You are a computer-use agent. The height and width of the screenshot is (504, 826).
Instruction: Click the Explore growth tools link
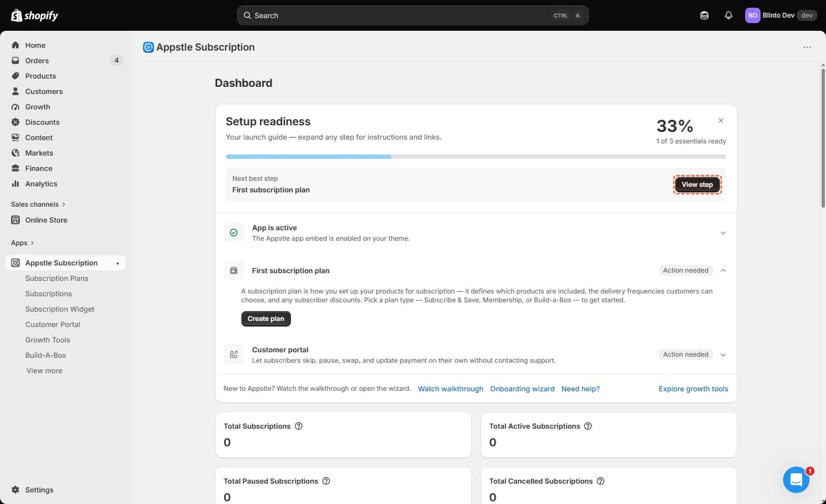693,389
